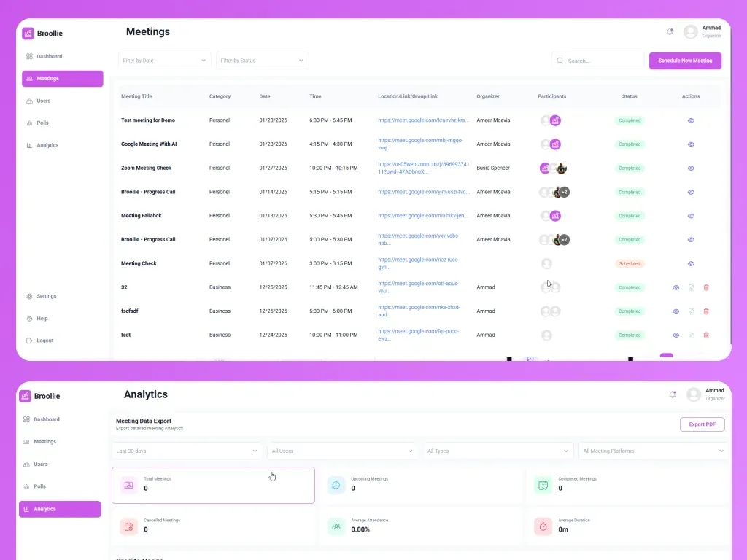The image size is (747, 560).
Task: Select the Total Meetings card
Action: tap(213, 485)
